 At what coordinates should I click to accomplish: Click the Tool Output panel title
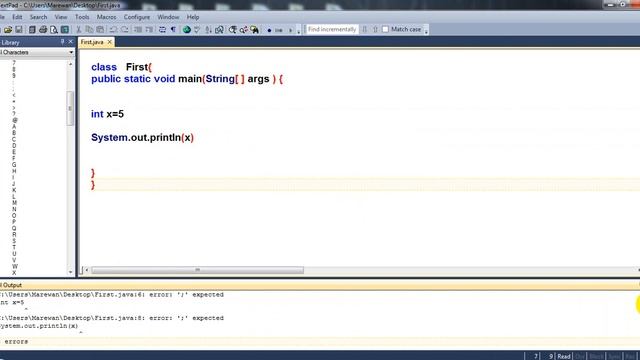point(11,285)
